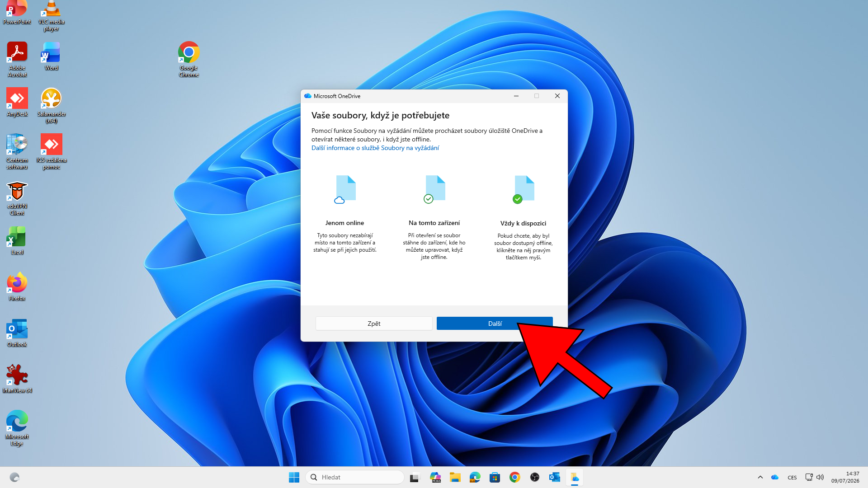This screenshot has height=488, width=868.
Task: Open the Další informace o službě link
Action: click(x=375, y=148)
